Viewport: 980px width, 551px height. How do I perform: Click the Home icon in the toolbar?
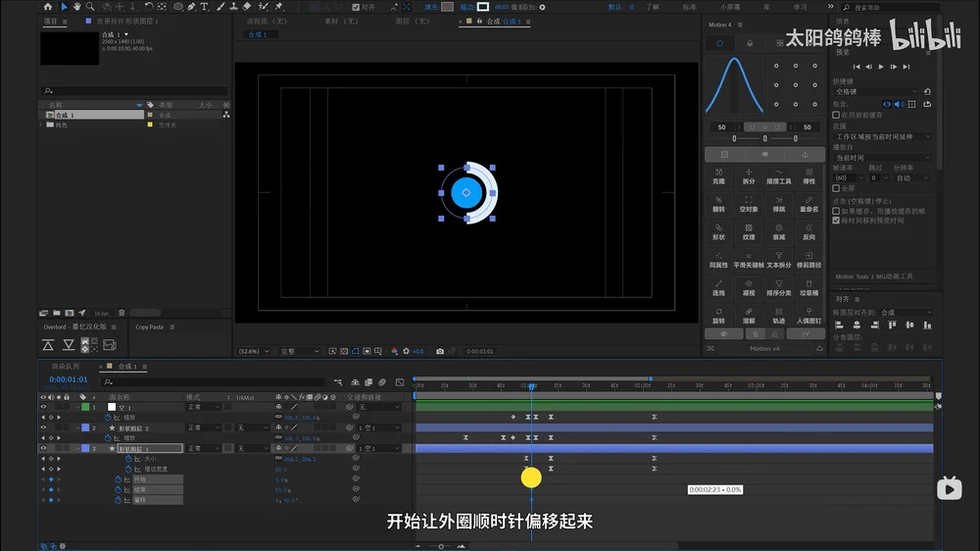click(48, 7)
